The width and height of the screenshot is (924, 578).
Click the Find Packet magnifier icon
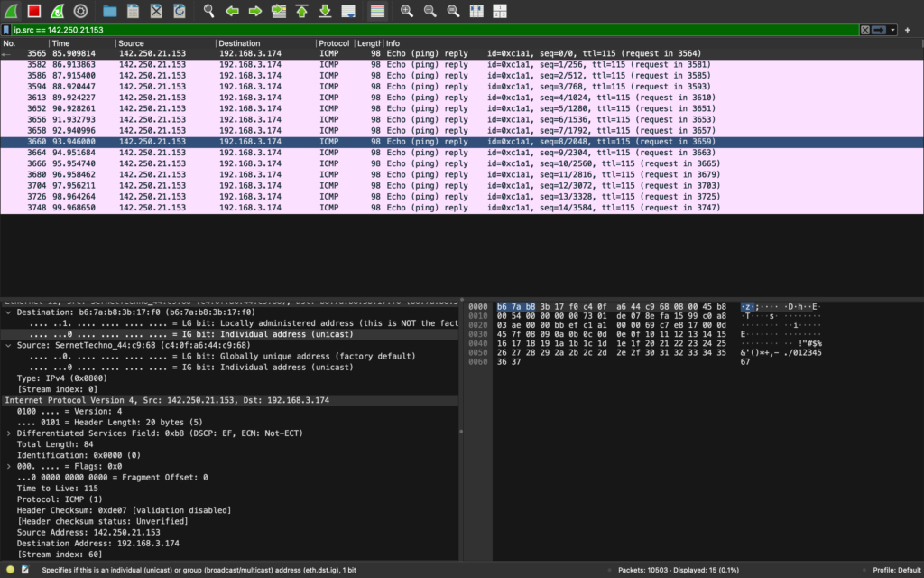coord(208,11)
